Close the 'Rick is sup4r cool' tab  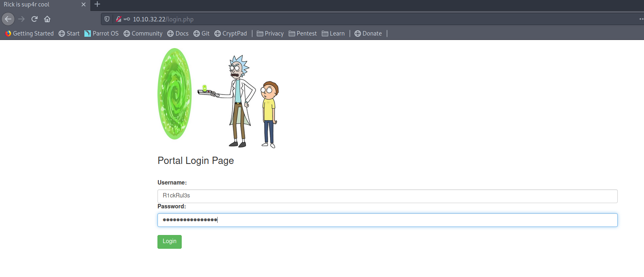84,4
